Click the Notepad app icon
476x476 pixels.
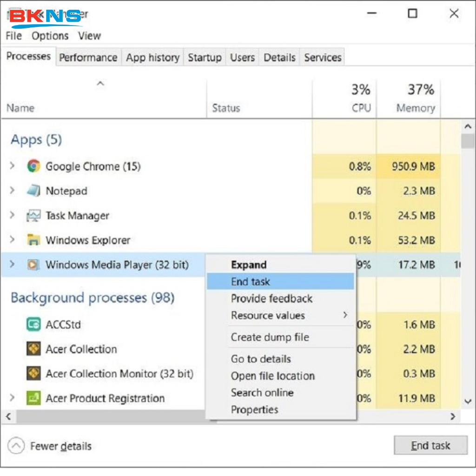(x=33, y=191)
